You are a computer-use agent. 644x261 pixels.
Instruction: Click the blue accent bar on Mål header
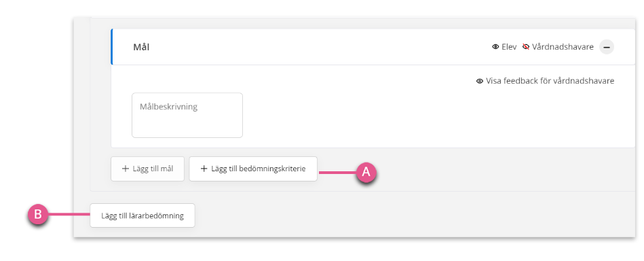[112, 47]
